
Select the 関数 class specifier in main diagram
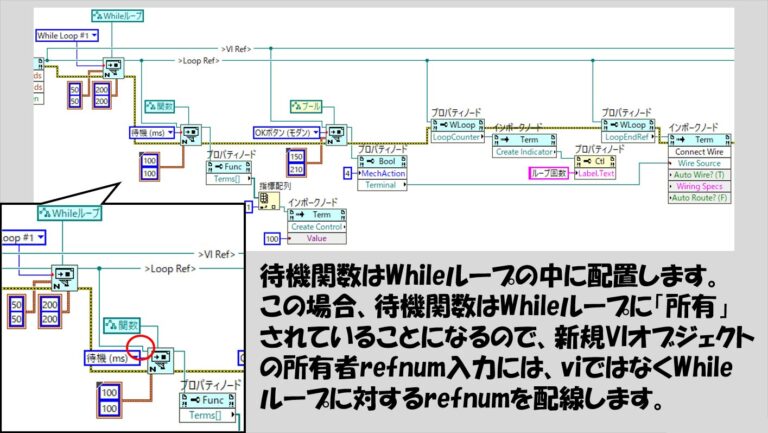(x=160, y=106)
